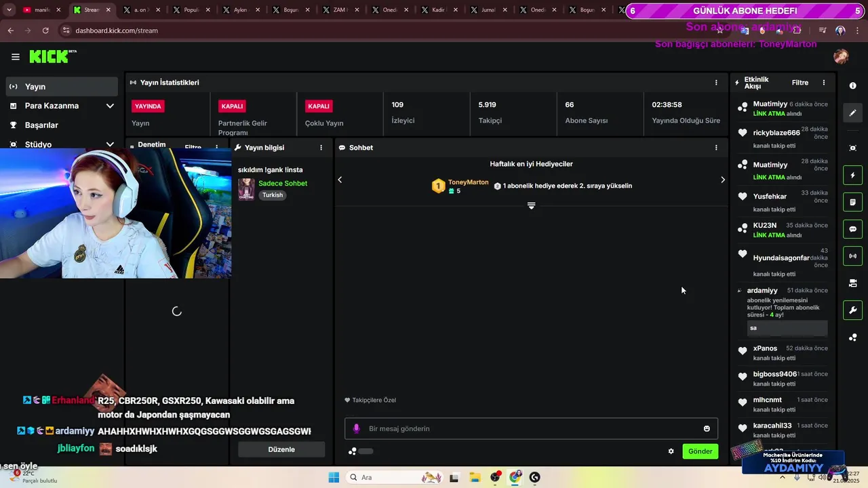This screenshot has height=488, width=868.
Task: Switch to the Kadir browser tab
Action: click(x=435, y=10)
